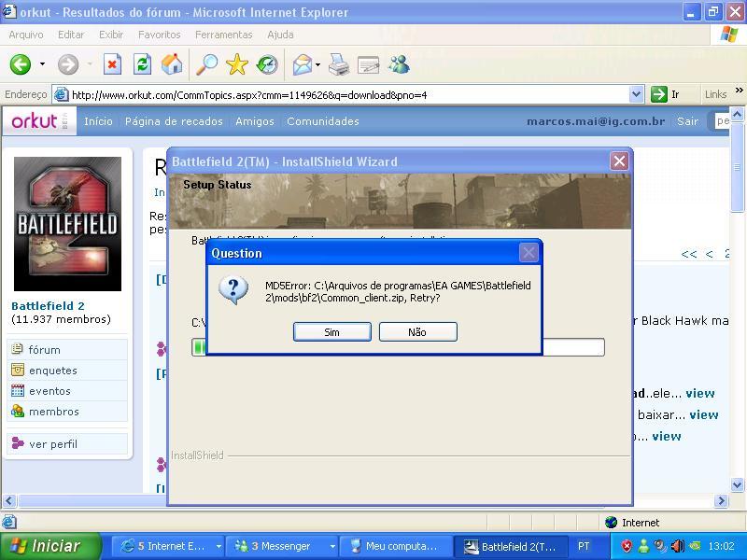Open the Editar menu
Image resolution: width=747 pixels, height=560 pixels.
(71, 35)
